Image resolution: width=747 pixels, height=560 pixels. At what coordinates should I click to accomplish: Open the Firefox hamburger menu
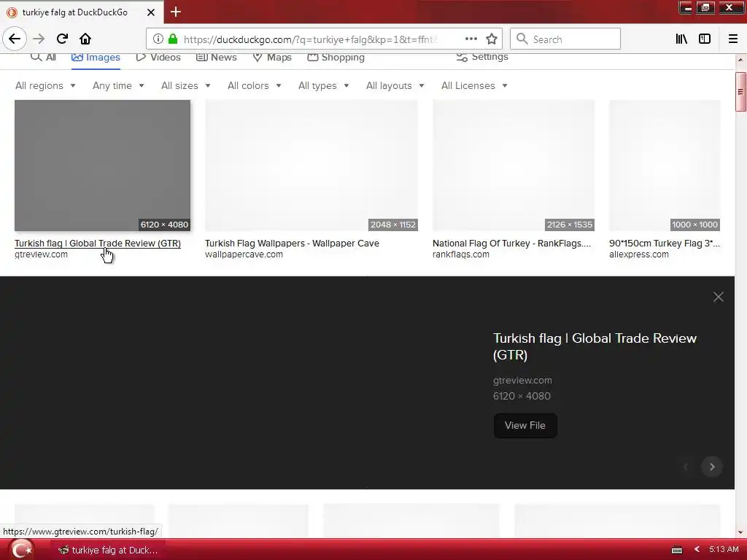pyautogui.click(x=732, y=39)
